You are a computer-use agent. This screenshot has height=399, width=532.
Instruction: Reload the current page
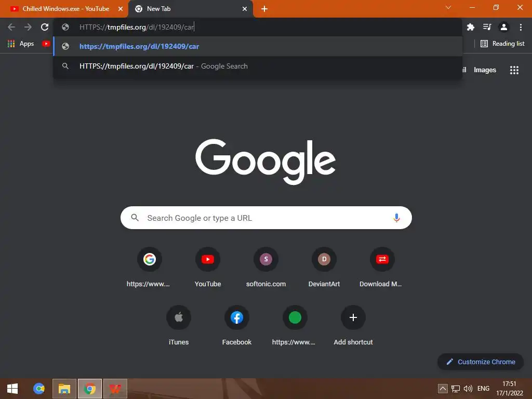(x=45, y=27)
